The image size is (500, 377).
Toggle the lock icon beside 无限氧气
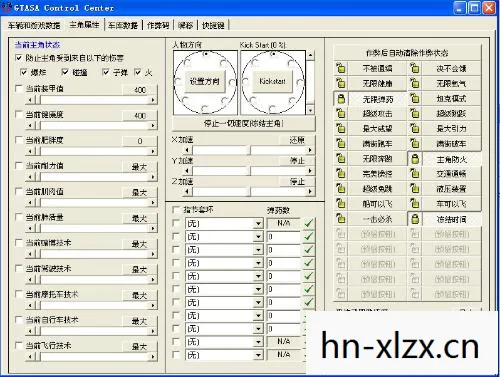tap(415, 83)
